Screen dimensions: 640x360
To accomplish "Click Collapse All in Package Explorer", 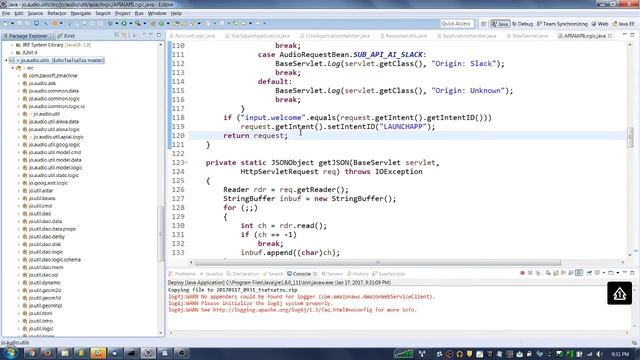I will tap(118, 36).
